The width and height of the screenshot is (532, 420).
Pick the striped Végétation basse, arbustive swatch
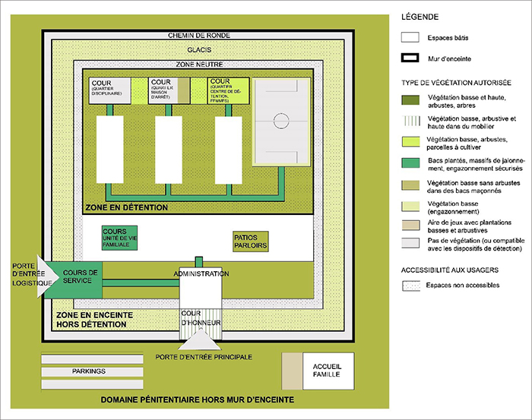[x=411, y=121]
